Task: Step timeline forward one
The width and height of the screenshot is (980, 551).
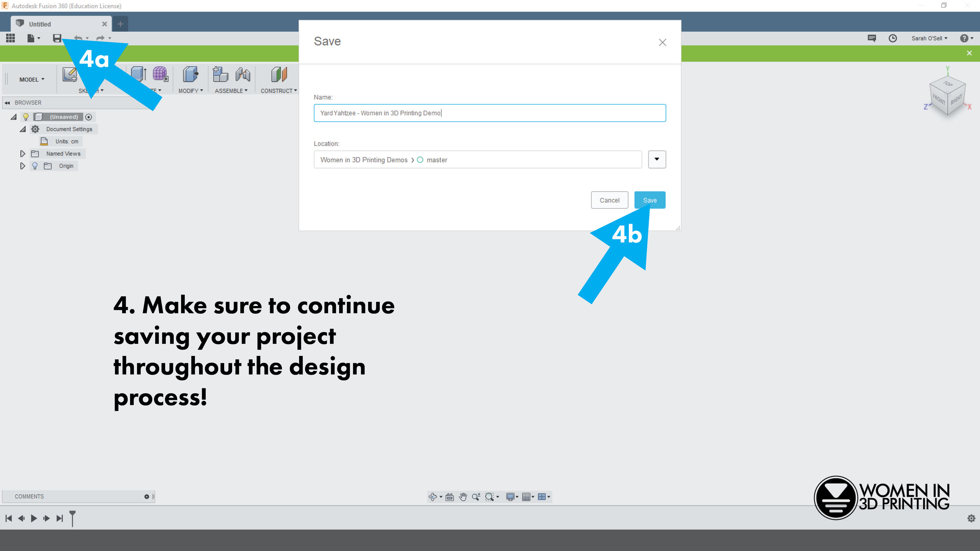Action: 47,518
